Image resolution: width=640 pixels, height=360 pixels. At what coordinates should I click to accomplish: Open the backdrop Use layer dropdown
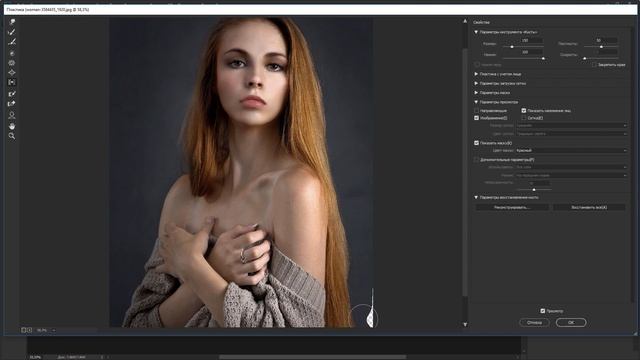571,167
